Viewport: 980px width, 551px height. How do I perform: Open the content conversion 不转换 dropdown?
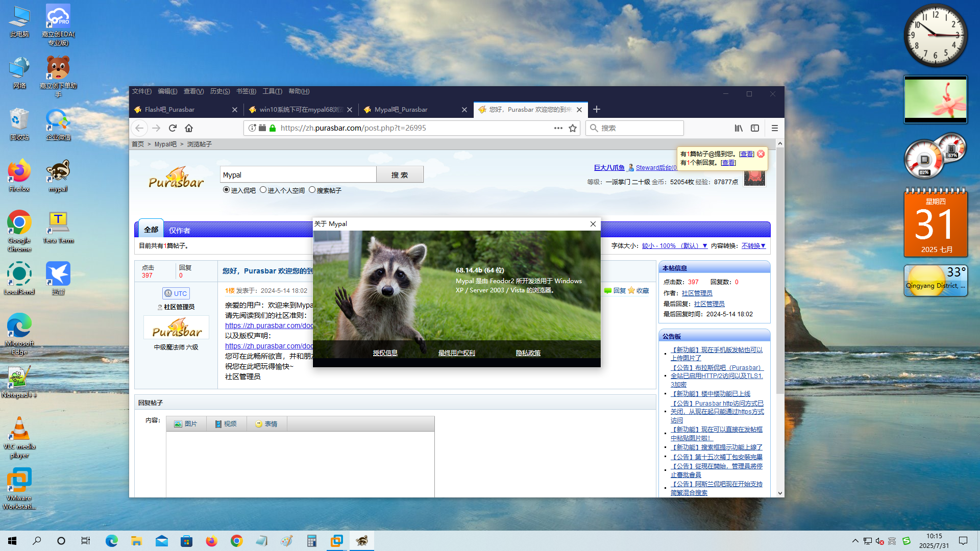(x=753, y=246)
